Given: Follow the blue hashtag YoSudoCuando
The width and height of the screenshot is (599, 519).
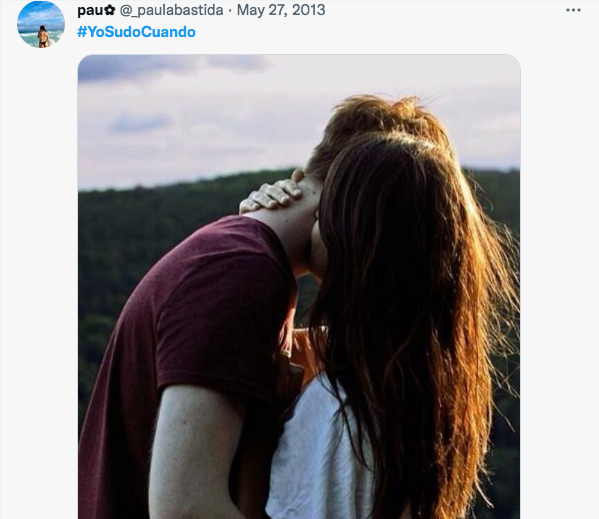Looking at the screenshot, I should 136,32.
